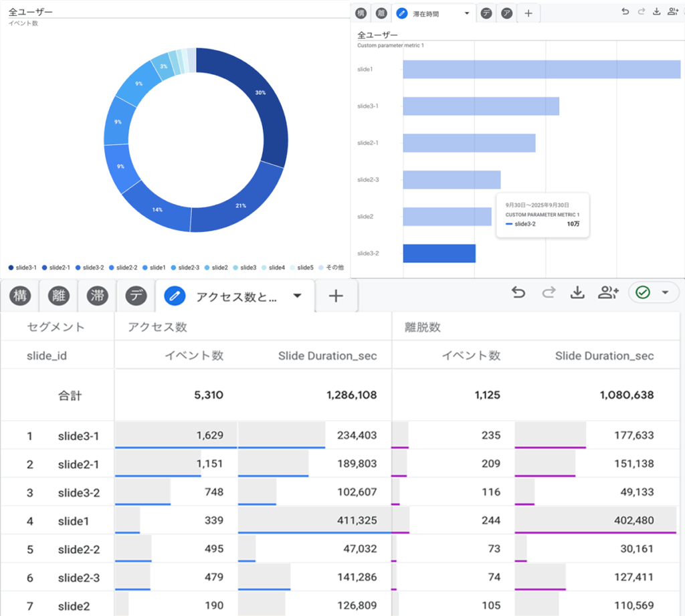Click the add-user share icon above bar chart
This screenshot has width=685, height=616.
tap(672, 12)
